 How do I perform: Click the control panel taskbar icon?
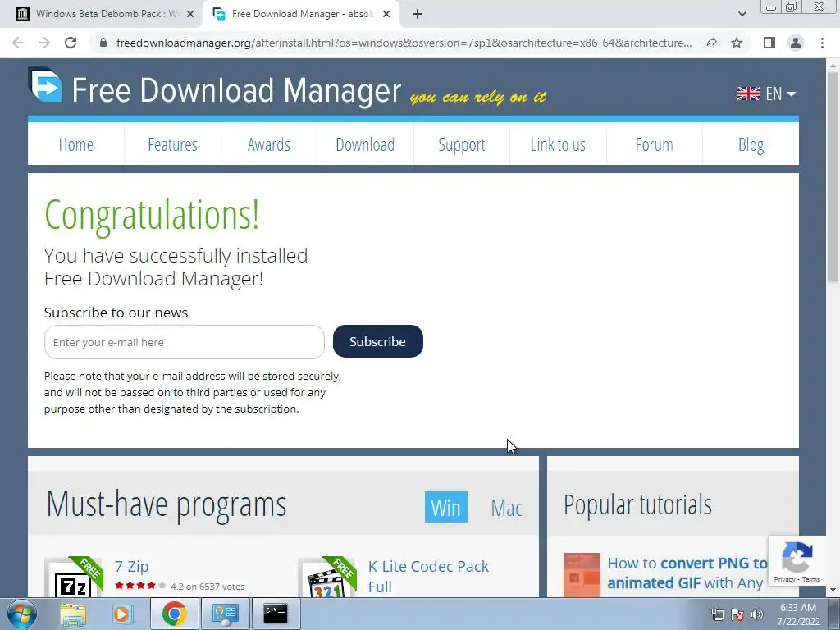(x=225, y=614)
